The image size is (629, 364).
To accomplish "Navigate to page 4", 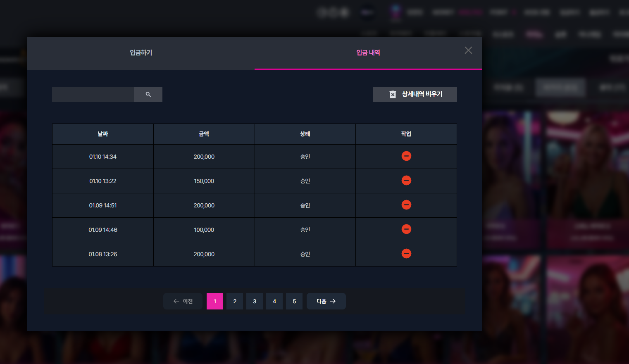I will click(274, 301).
